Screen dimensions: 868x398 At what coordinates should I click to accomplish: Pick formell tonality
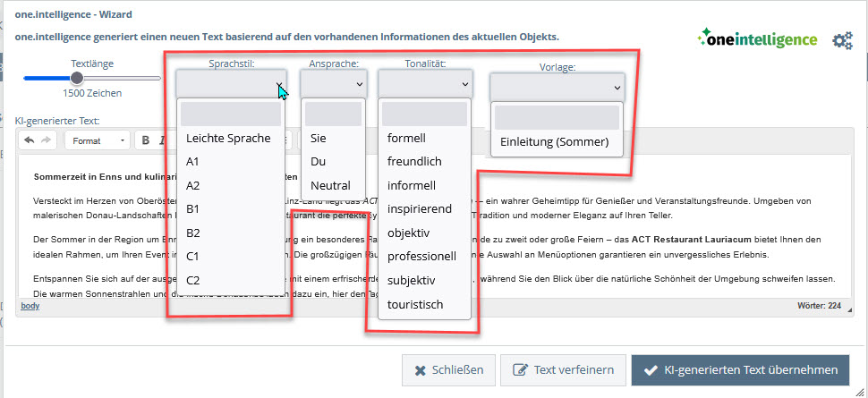pyautogui.click(x=424, y=139)
